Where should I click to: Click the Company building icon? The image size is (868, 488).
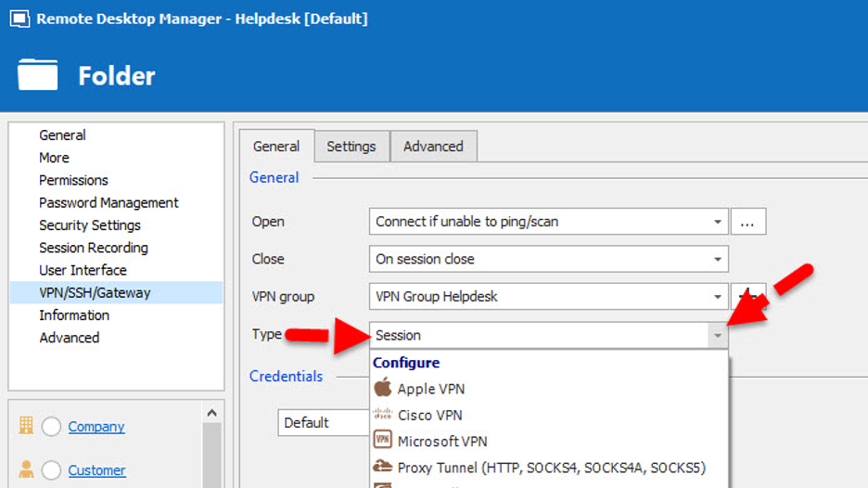(26, 426)
